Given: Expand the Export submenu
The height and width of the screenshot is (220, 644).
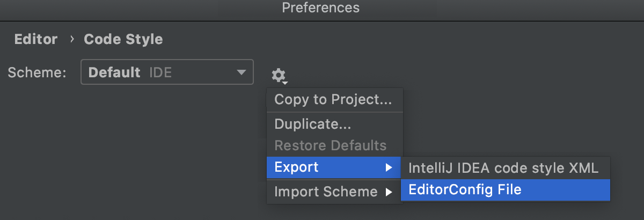Looking at the screenshot, I should [296, 167].
